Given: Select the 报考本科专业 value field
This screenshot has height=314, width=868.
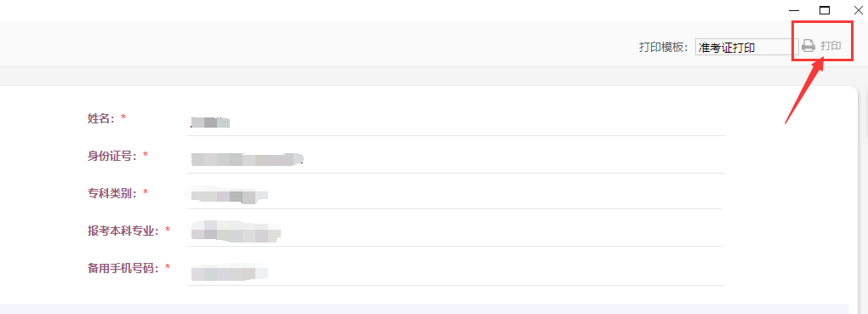Looking at the screenshot, I should (x=455, y=232).
